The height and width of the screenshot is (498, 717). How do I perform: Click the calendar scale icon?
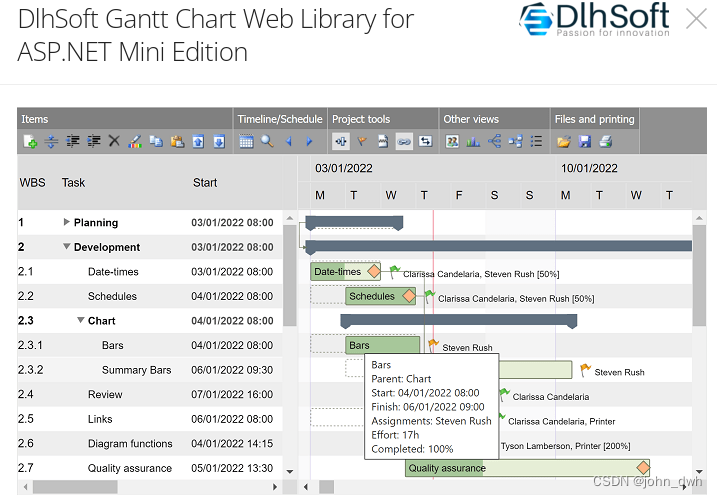click(246, 142)
